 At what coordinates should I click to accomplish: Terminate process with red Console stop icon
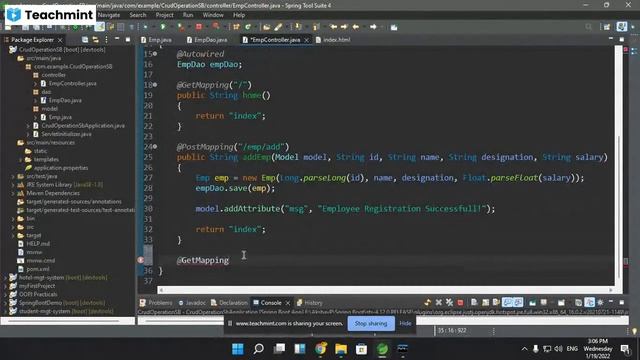tap(460, 302)
